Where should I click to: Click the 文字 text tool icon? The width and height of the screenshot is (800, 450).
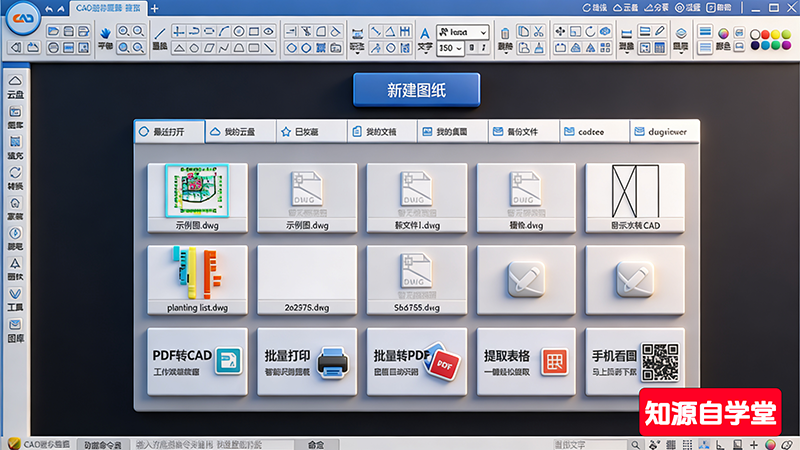coord(425,33)
